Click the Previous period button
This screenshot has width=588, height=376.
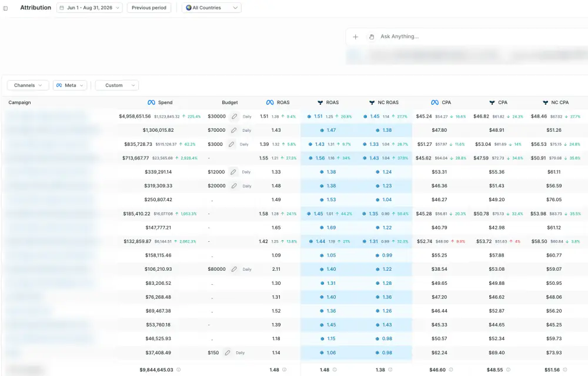point(149,8)
